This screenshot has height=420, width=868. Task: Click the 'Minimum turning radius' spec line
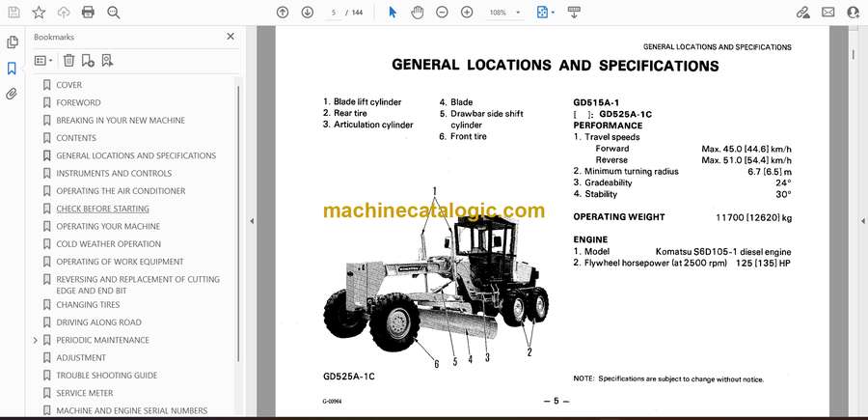682,171
